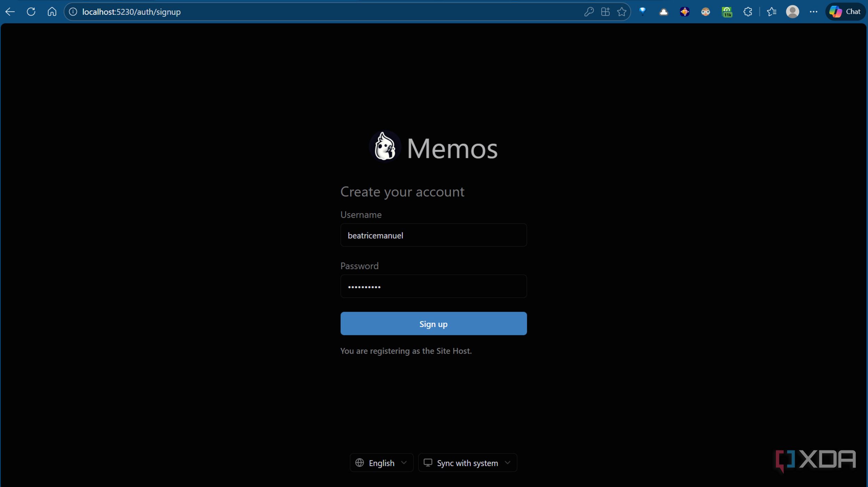
Task: Open Copilot Chat button
Action: (x=845, y=12)
